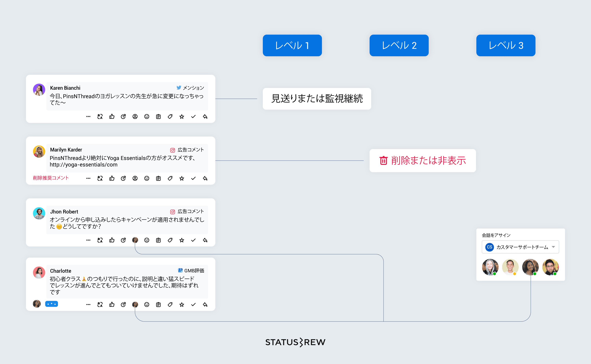Click star icon on Charlotte's review
This screenshot has width=591, height=364.
[182, 305]
